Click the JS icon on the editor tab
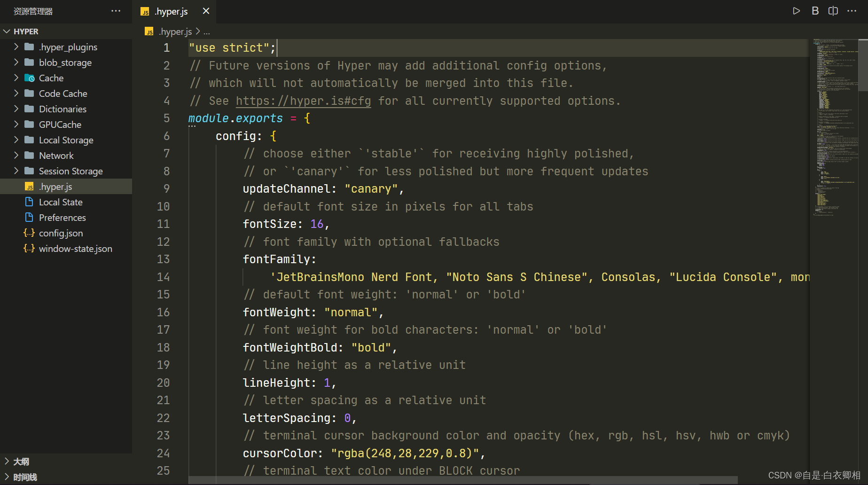The height and width of the screenshot is (485, 868). click(145, 12)
